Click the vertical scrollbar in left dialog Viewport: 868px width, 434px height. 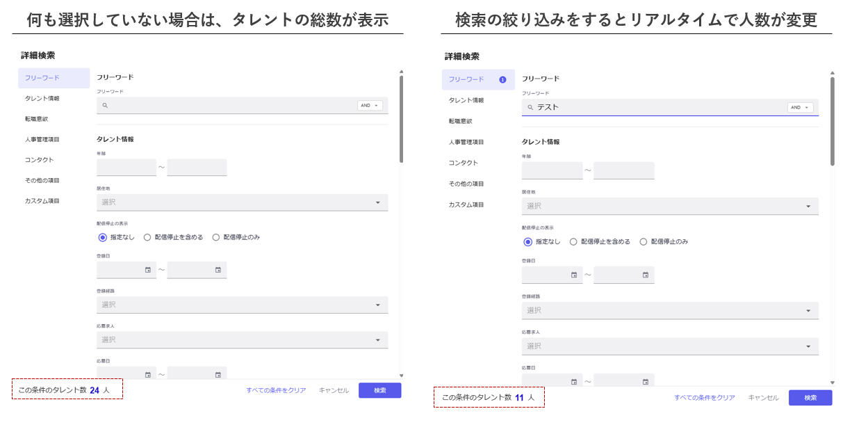click(x=401, y=118)
